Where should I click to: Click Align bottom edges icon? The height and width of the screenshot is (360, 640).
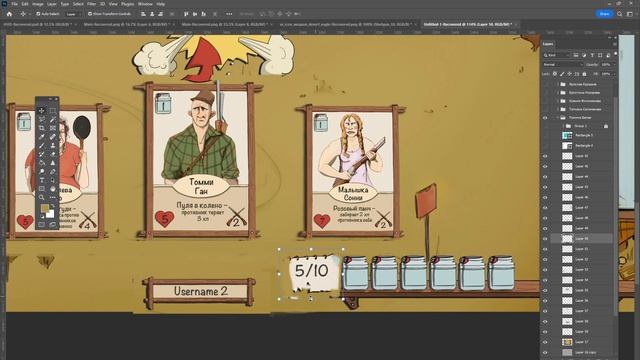tap(203, 14)
